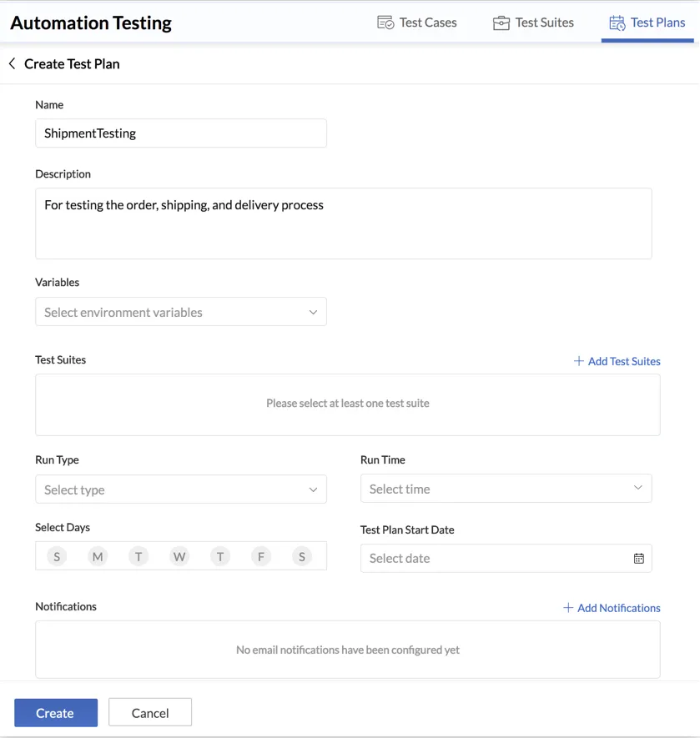Toggle Friday in Select Days
The image size is (700, 738).
pyautogui.click(x=261, y=557)
